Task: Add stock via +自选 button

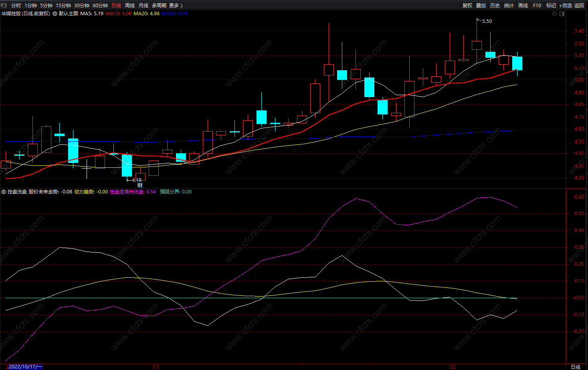Action: tap(566, 5)
